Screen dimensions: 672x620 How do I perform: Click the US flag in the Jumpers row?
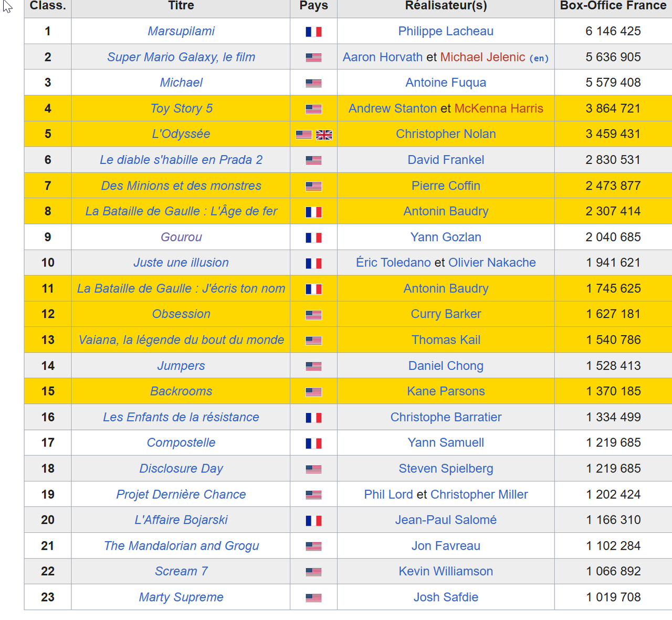313,367
